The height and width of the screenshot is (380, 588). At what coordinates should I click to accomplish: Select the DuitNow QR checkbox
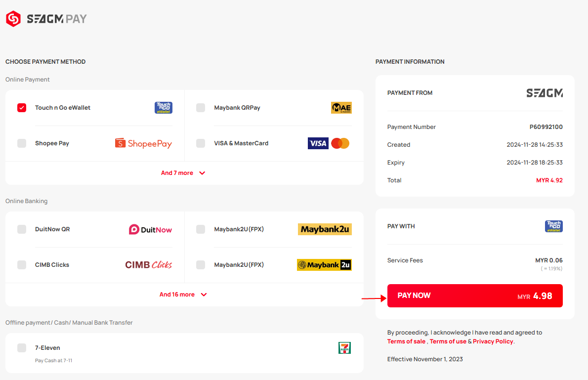tap(22, 229)
